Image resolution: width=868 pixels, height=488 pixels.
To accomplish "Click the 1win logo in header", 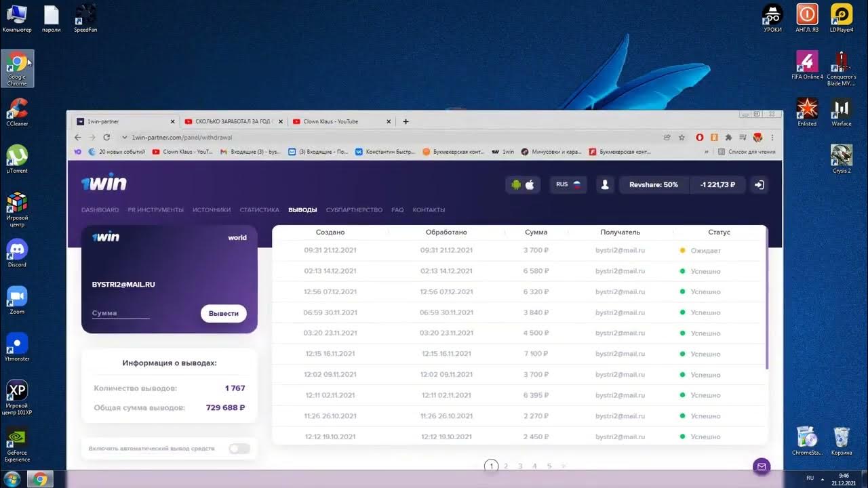I will tap(104, 183).
